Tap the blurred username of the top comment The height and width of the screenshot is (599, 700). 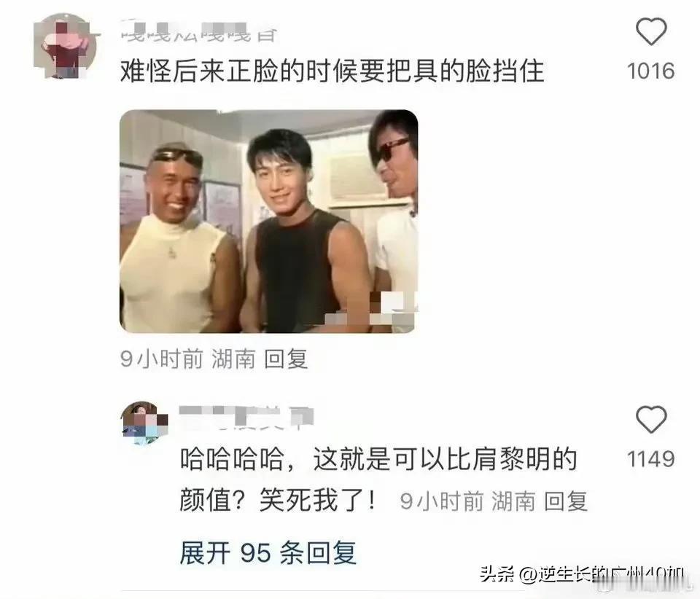[x=199, y=31]
